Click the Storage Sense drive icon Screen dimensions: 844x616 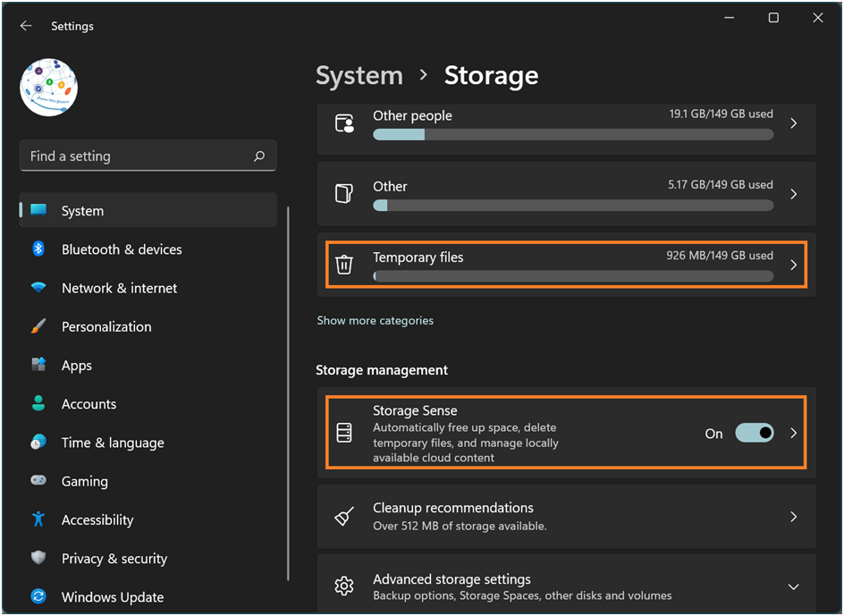pyautogui.click(x=344, y=433)
